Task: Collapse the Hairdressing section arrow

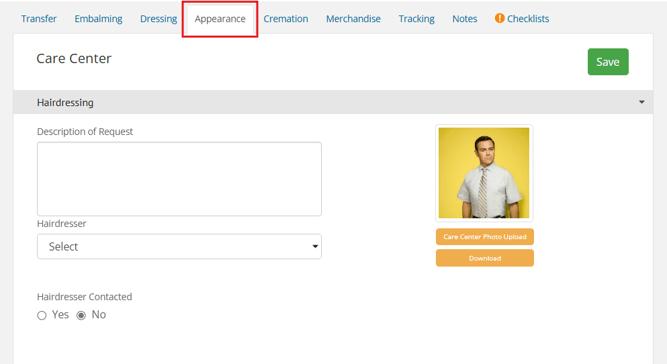Action: (x=641, y=102)
